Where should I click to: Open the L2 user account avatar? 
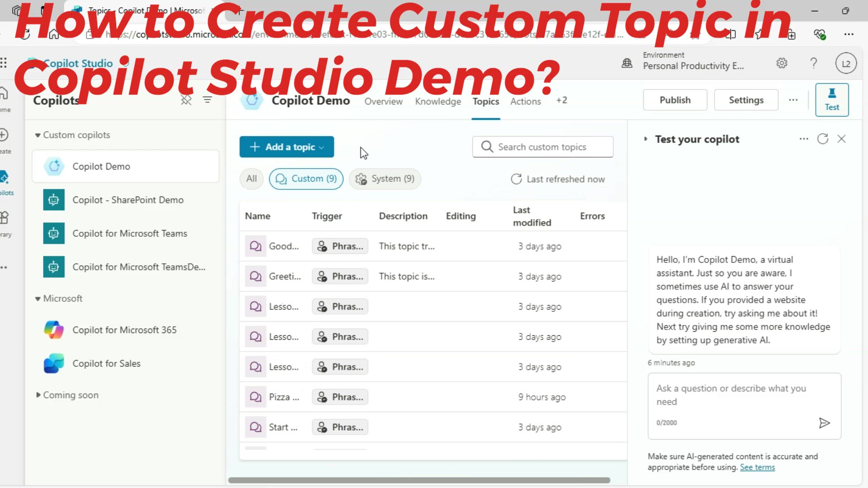[x=846, y=64]
